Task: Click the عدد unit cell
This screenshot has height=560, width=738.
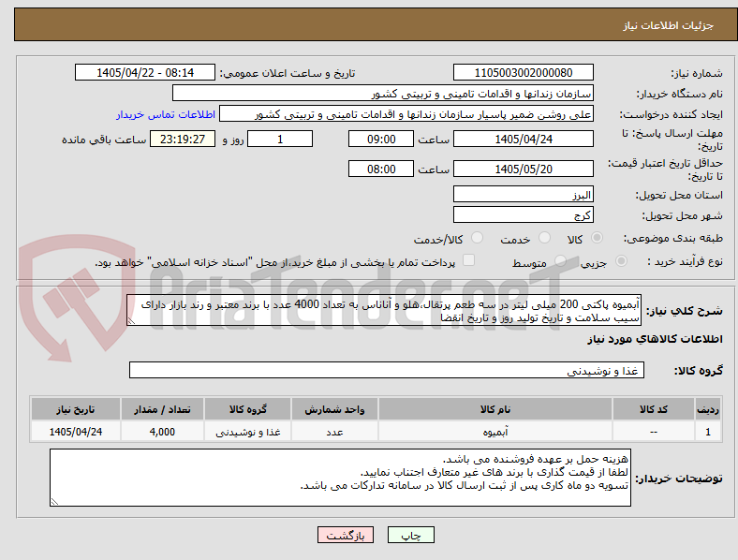Action: pyautogui.click(x=334, y=431)
